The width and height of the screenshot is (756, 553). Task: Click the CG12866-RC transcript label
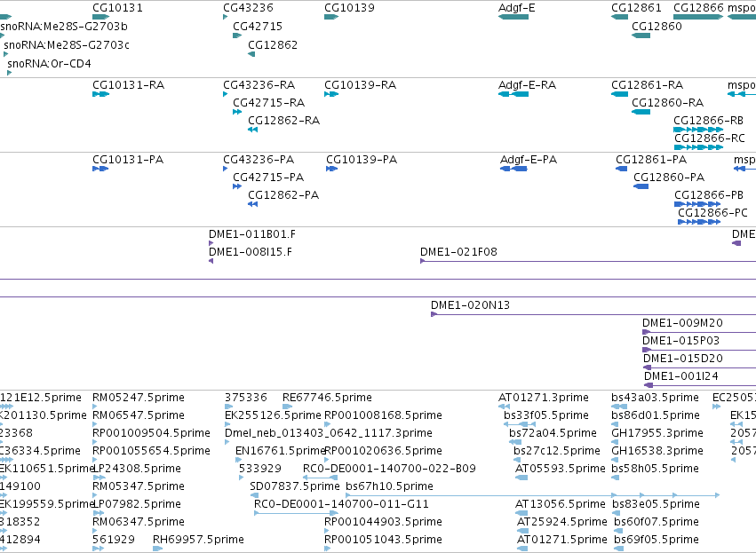pyautogui.click(x=709, y=138)
